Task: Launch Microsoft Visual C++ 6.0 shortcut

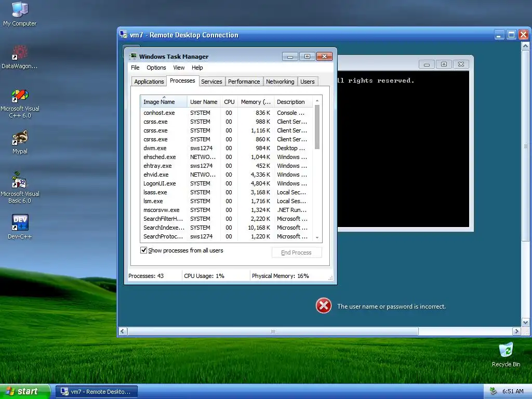Action: coord(20,104)
